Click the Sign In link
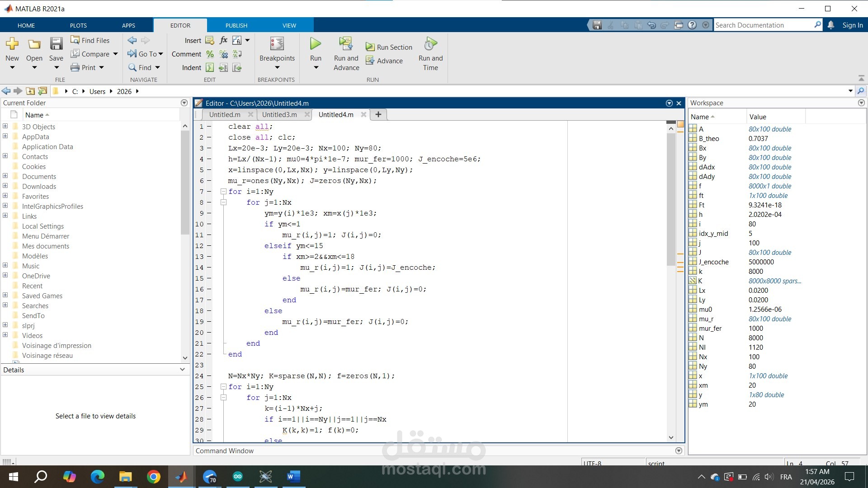Image resolution: width=868 pixels, height=488 pixels. tap(852, 25)
